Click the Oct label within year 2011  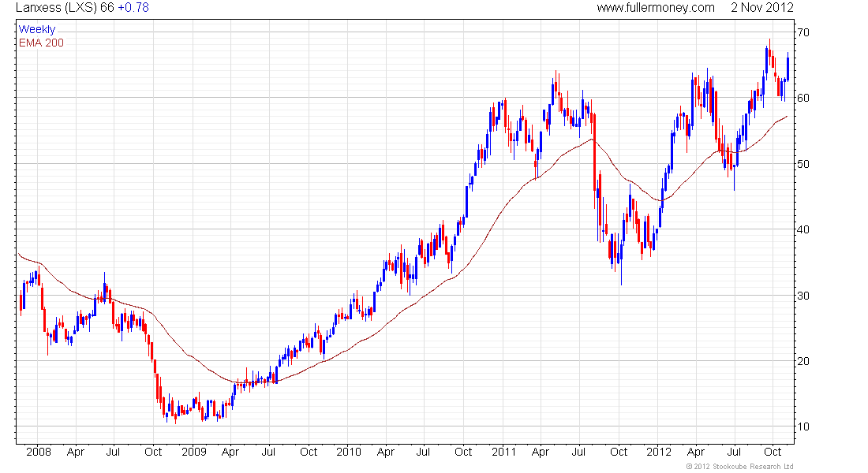click(x=619, y=452)
